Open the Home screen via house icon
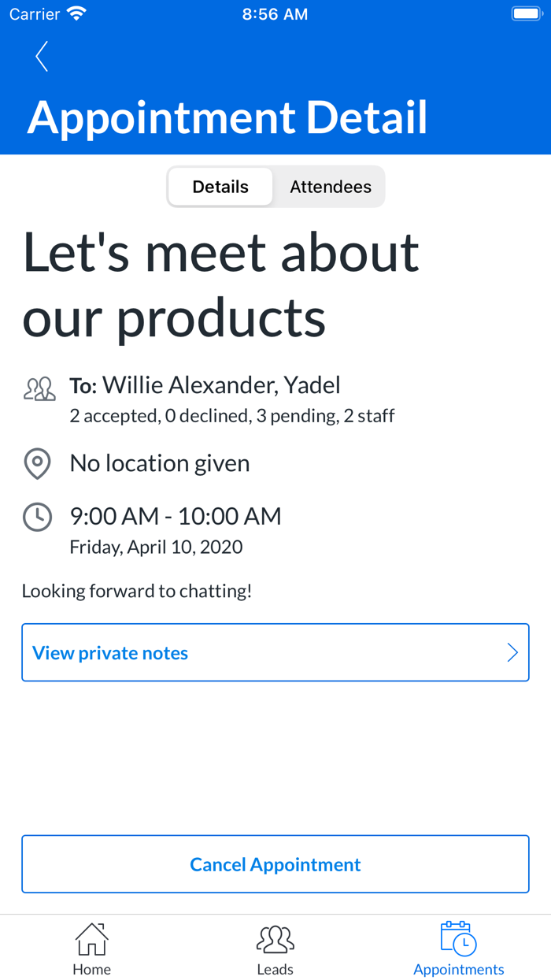This screenshot has height=980, width=551. [x=91, y=937]
